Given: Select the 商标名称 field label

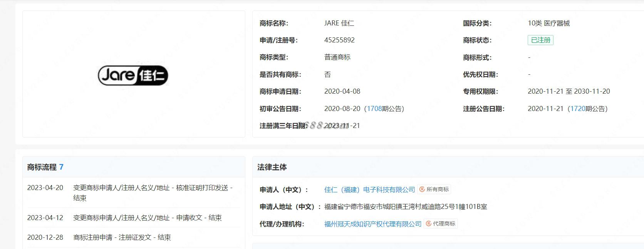Looking at the screenshot, I should 274,23.
